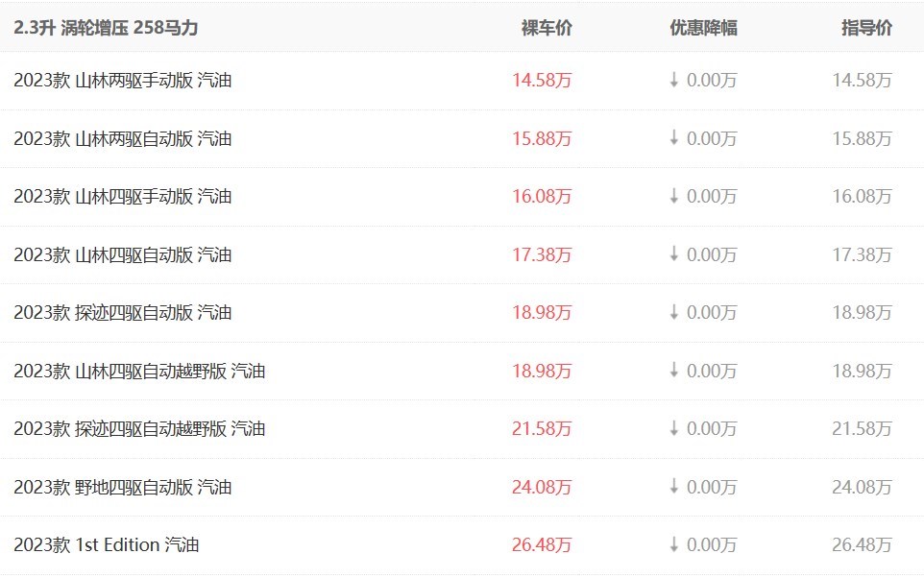Viewport: 924px width, 578px height.
Task: Click the discount arrow icon for 山林两驱自动版
Action: pyautogui.click(x=674, y=138)
